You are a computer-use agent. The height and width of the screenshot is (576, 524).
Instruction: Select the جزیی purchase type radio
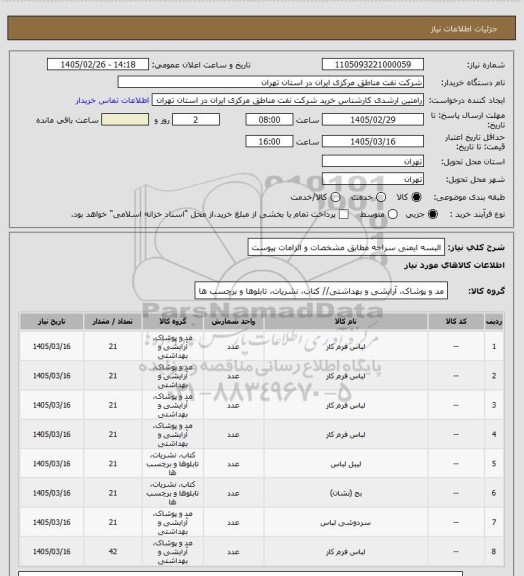433,214
